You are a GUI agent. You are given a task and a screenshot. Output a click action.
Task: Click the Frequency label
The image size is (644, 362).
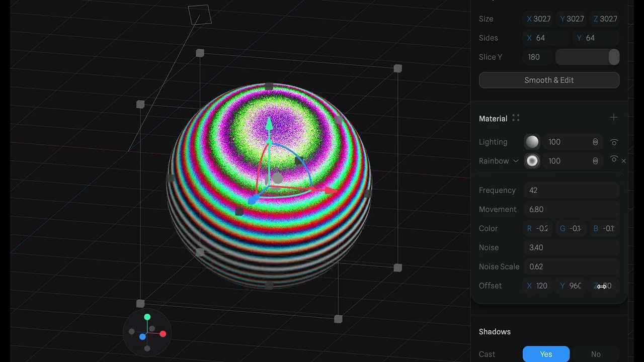click(497, 190)
